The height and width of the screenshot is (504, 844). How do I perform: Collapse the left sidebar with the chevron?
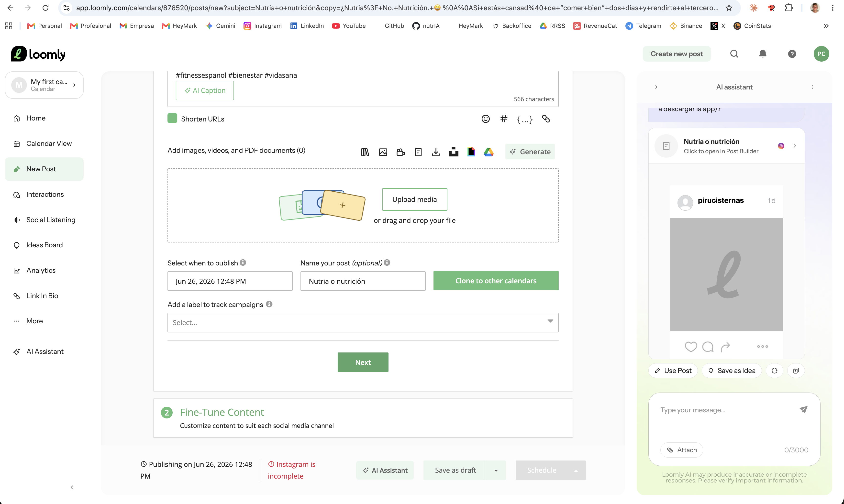click(x=72, y=487)
